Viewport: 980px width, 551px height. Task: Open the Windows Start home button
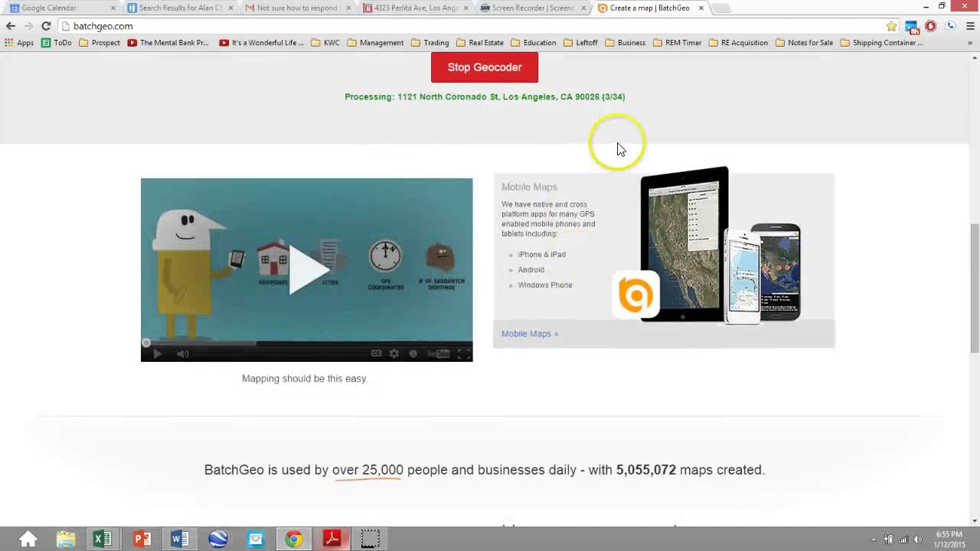(x=28, y=540)
